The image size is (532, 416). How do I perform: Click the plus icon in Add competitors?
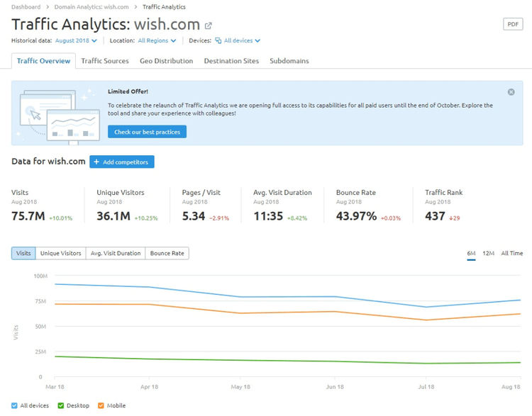[x=96, y=162]
